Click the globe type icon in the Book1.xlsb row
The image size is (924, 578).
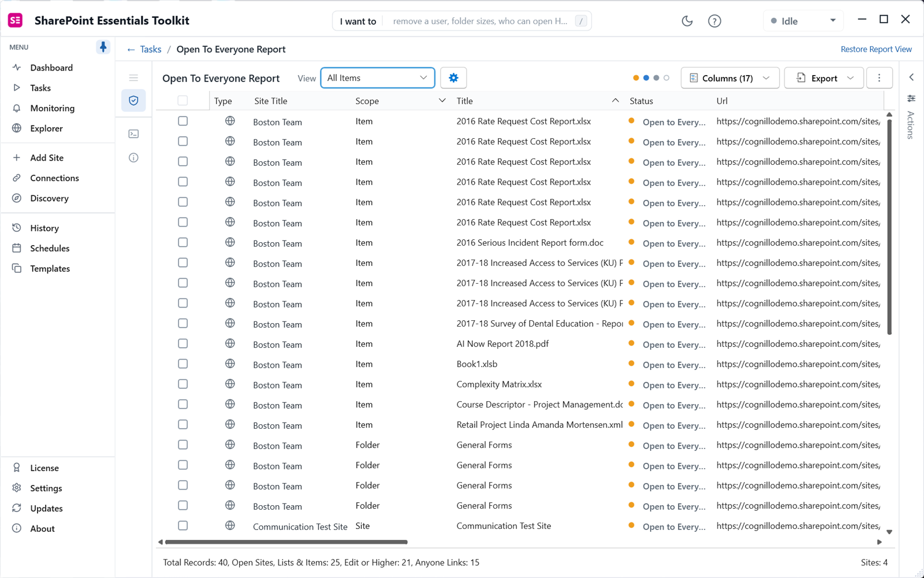[x=230, y=364]
